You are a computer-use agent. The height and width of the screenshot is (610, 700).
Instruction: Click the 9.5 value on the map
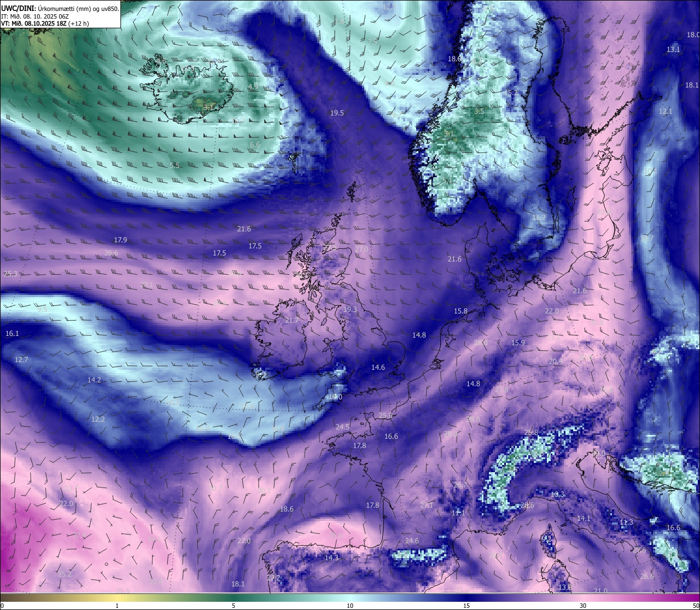(x=42, y=310)
